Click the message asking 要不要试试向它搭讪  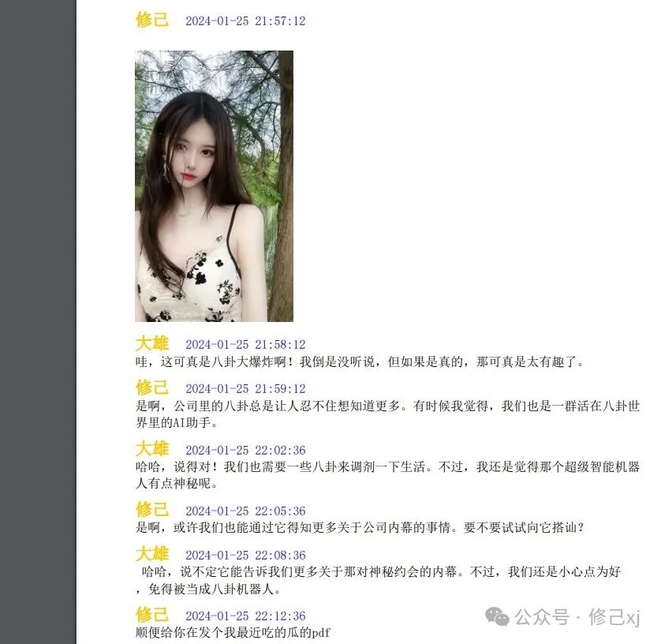(360, 528)
